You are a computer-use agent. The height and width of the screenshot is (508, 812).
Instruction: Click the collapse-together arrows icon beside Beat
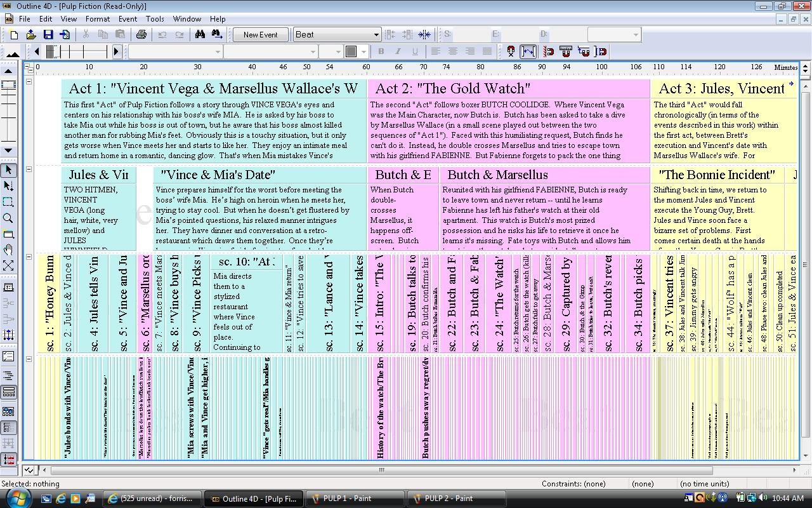point(424,34)
